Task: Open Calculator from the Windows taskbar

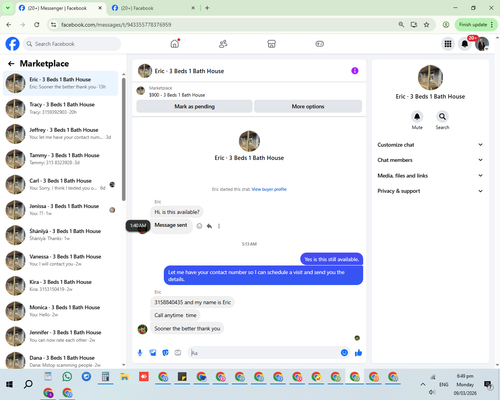Action: tap(105, 377)
